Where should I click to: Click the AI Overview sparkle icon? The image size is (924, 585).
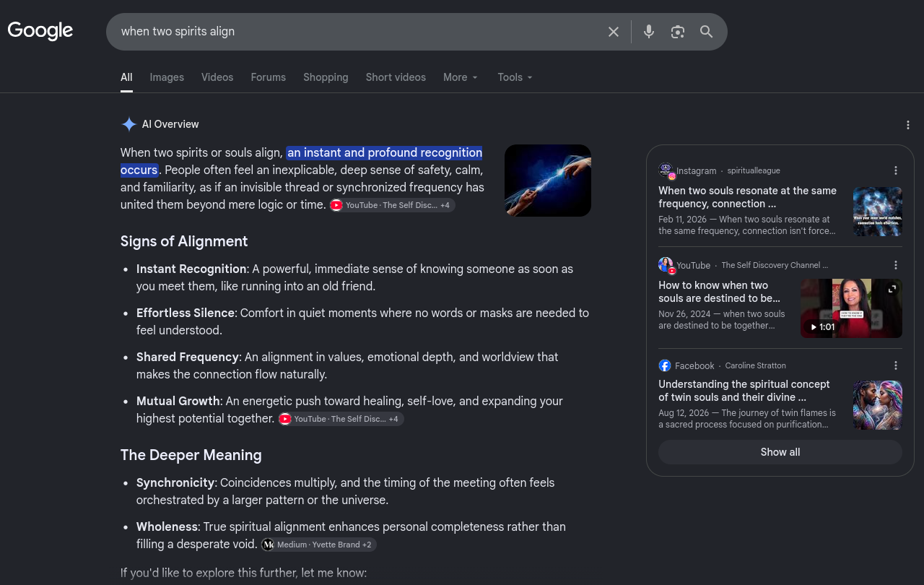tap(128, 124)
